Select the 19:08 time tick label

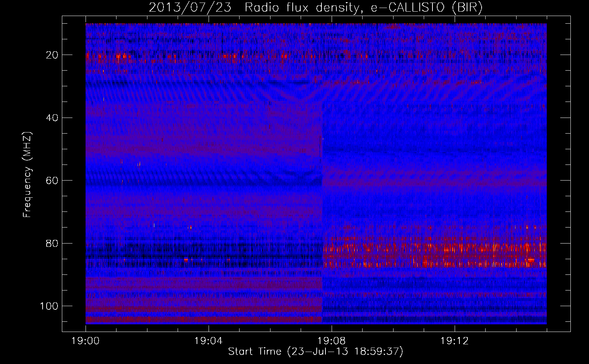click(x=332, y=341)
